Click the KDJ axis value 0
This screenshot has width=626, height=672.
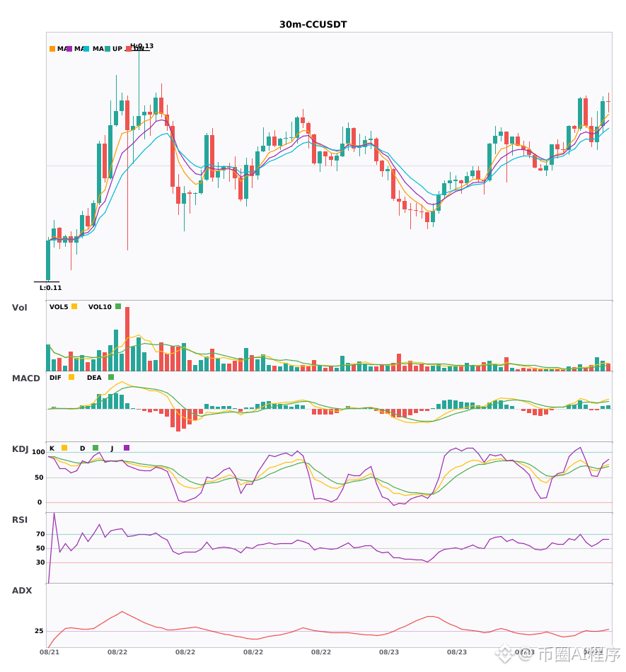[40, 502]
